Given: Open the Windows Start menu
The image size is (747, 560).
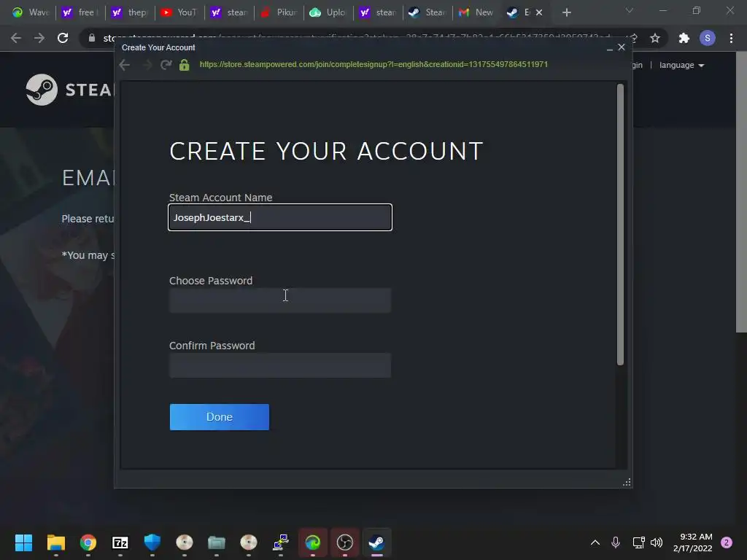Looking at the screenshot, I should [23, 542].
